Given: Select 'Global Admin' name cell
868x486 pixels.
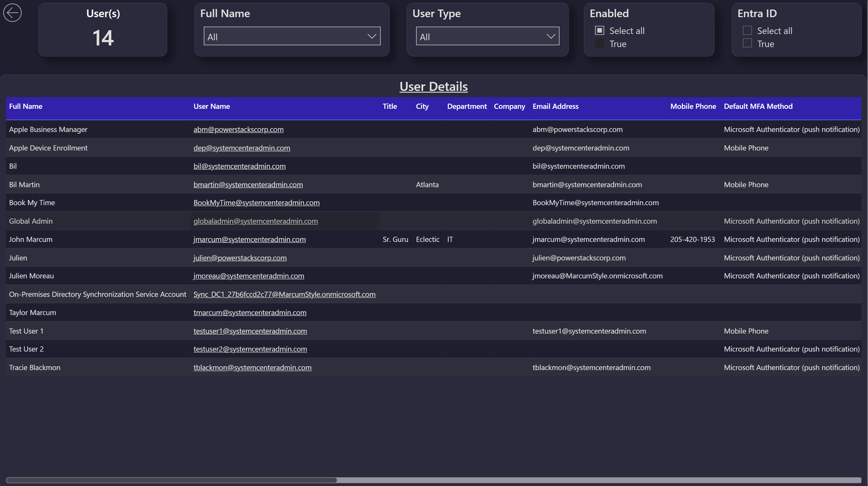Looking at the screenshot, I should click(31, 221).
